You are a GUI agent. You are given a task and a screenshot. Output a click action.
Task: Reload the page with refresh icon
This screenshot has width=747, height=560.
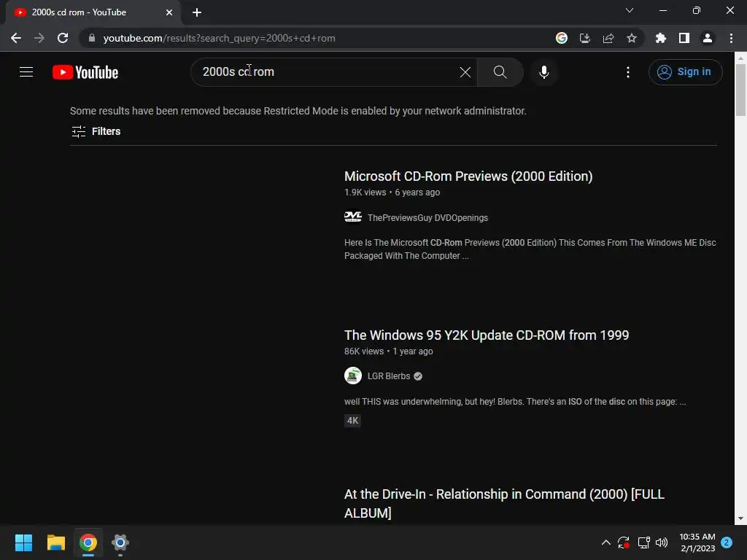tap(63, 38)
